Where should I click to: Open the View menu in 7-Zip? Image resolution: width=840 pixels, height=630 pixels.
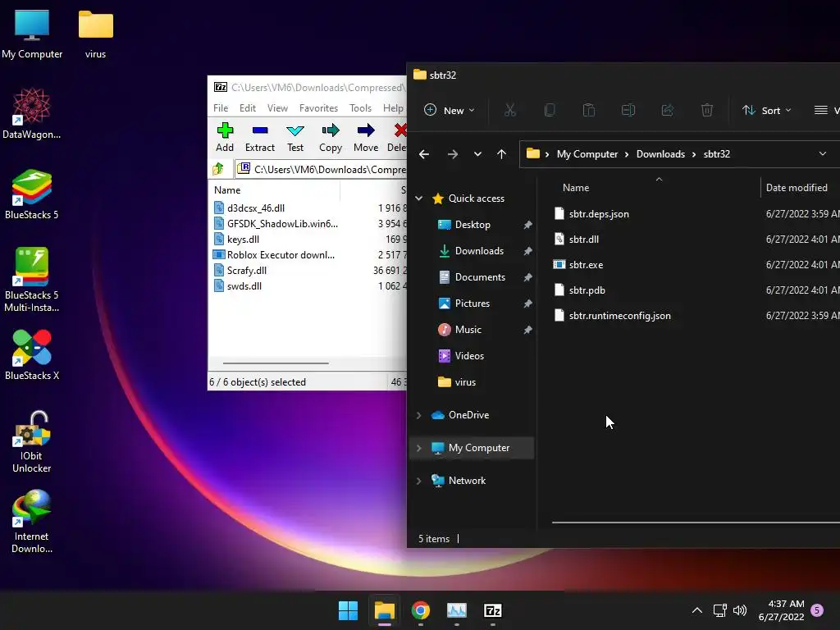pyautogui.click(x=277, y=108)
